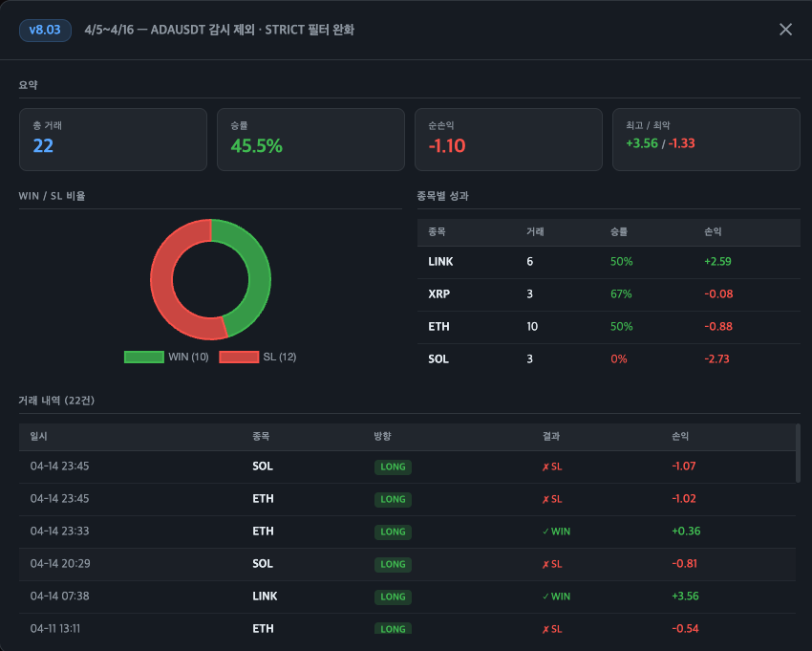Sort trade history by 일시 column header
The height and width of the screenshot is (651, 812).
(39, 436)
